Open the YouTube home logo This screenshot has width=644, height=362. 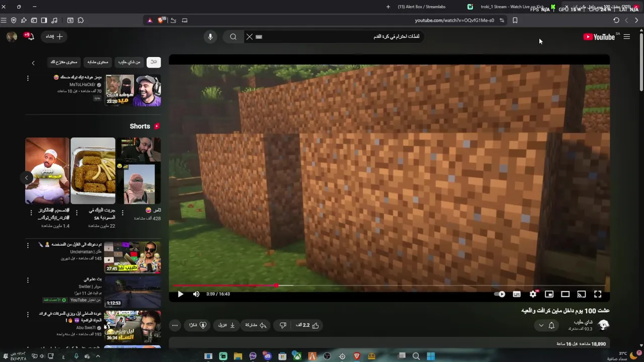[x=599, y=37]
